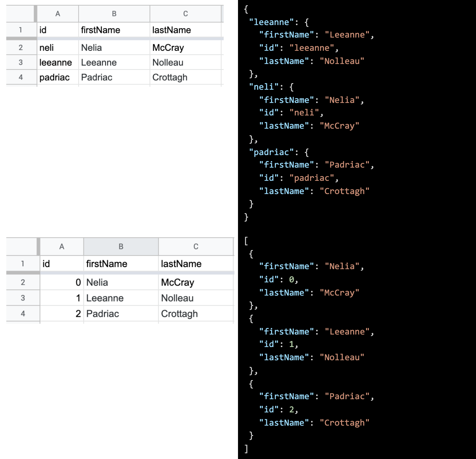Click the "neli" key in top JSON
Viewport: 476px width, 459px height.
(264, 87)
